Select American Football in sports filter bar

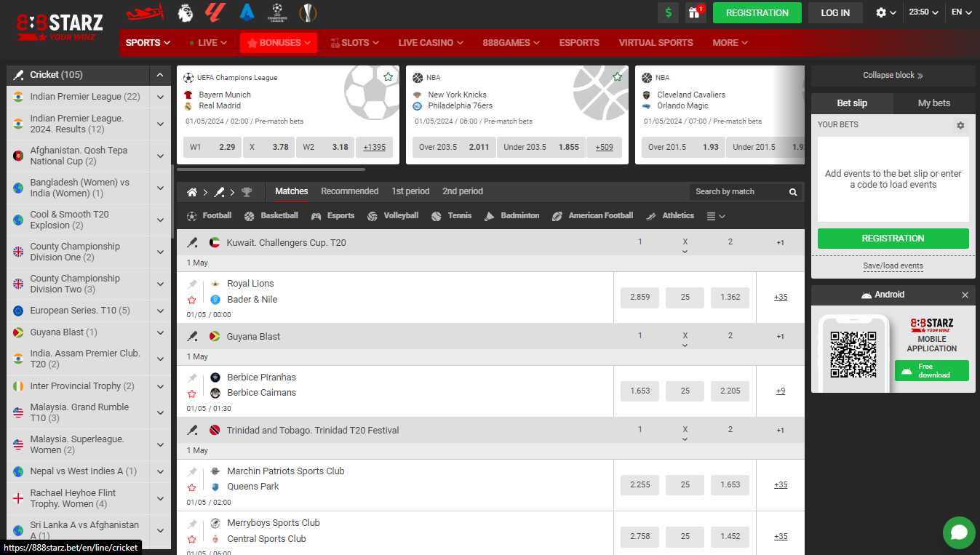pyautogui.click(x=592, y=216)
